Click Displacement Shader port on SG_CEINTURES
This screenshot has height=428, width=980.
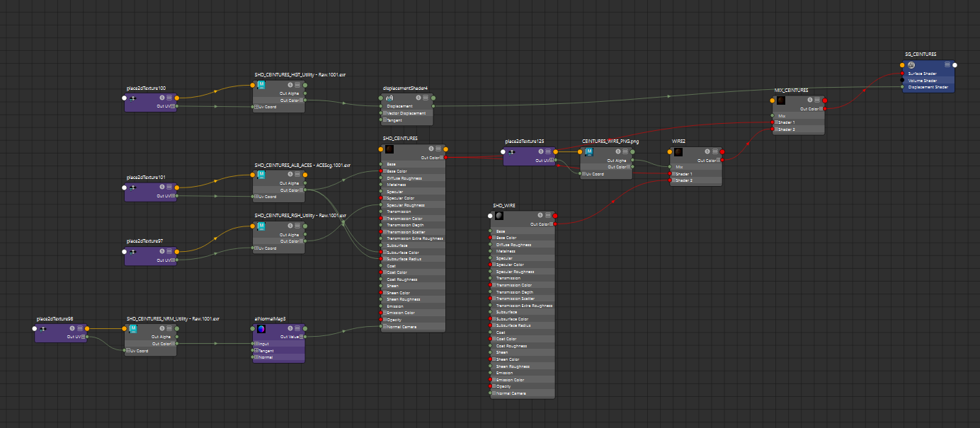pos(902,87)
